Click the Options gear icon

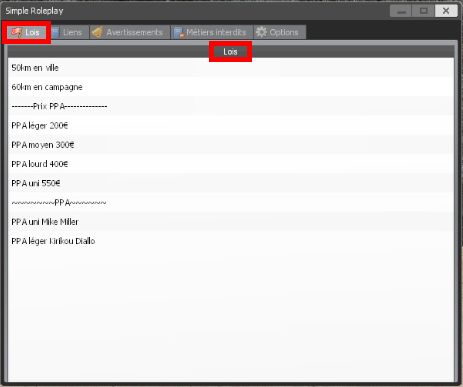click(261, 32)
